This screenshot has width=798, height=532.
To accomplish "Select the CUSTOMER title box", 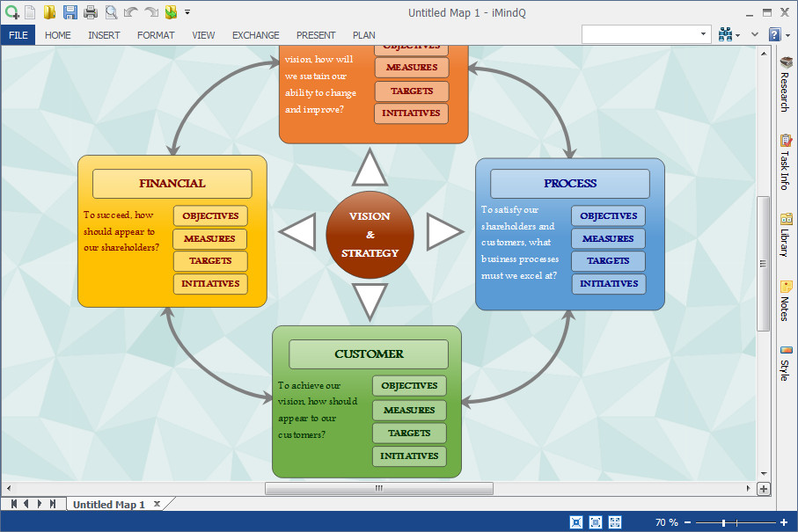I will 369,354.
